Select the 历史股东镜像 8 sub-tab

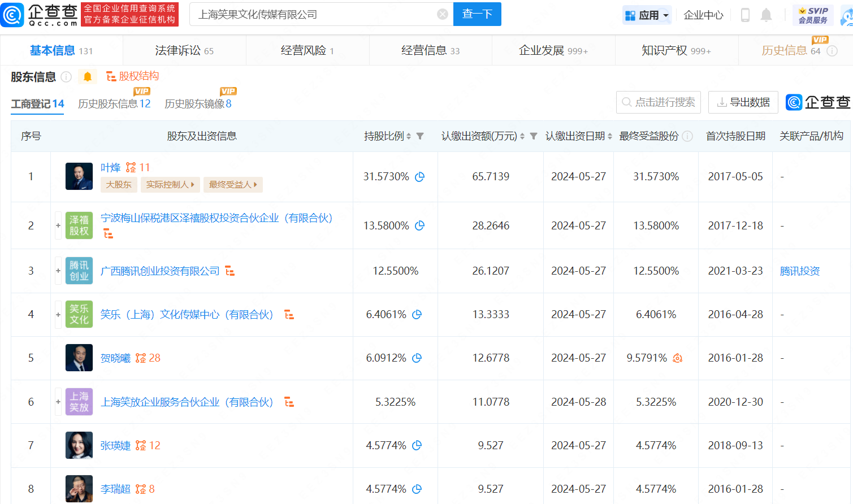click(x=198, y=104)
